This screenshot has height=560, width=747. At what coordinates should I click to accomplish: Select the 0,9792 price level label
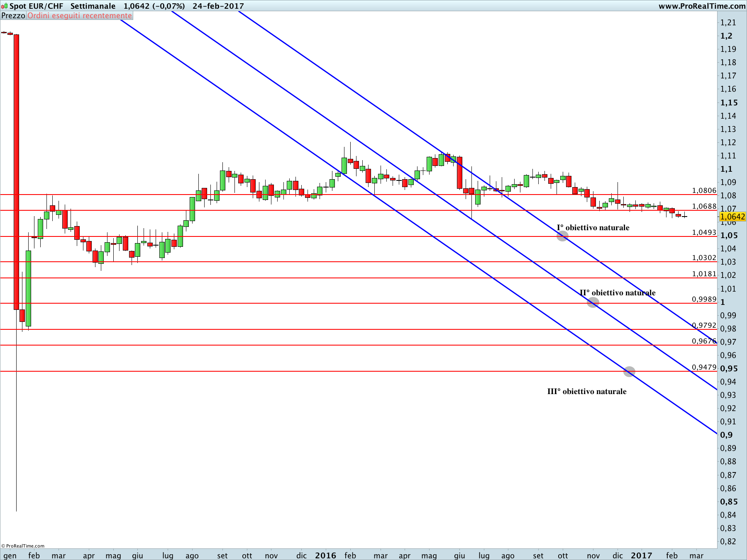coord(704,325)
